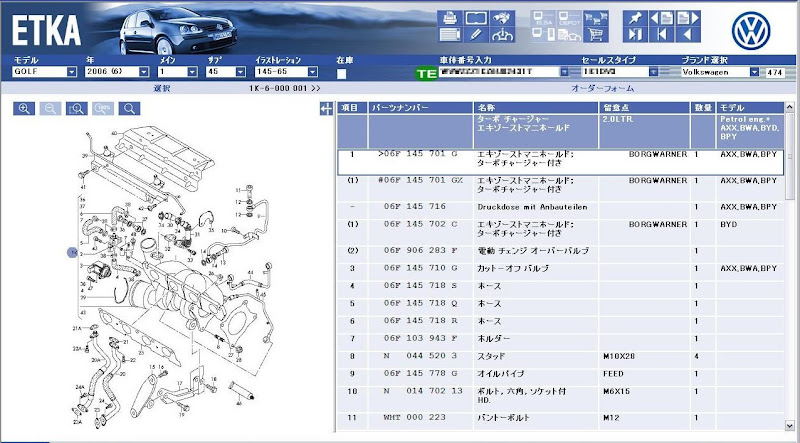The image size is (800, 443).
Task: Click the computer-to-tower icon below ELSA
Action: [x=543, y=35]
